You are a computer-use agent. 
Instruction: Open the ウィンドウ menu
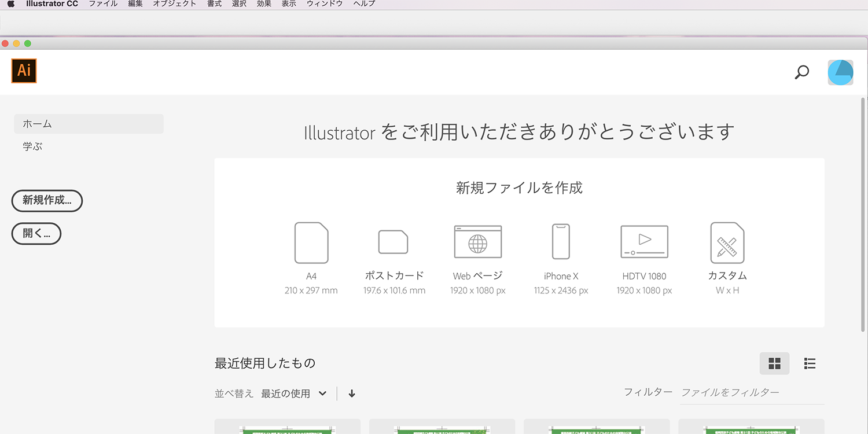[x=325, y=3]
